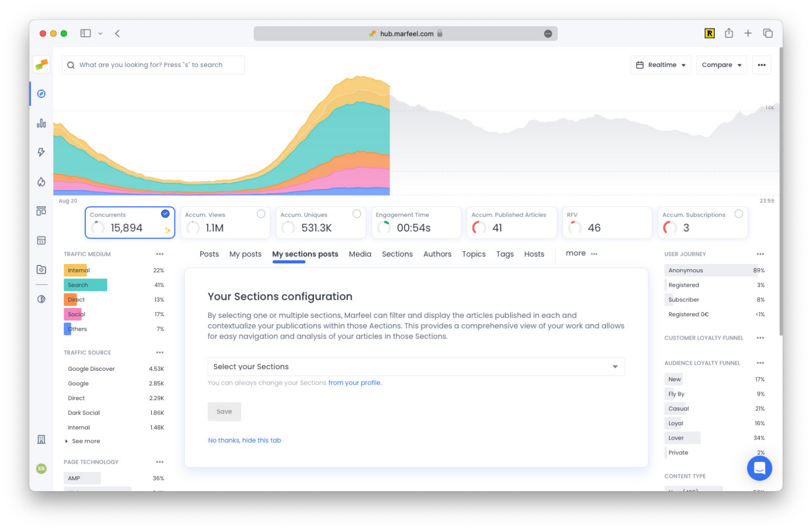Click the Save button
The image size is (812, 530).
(224, 412)
